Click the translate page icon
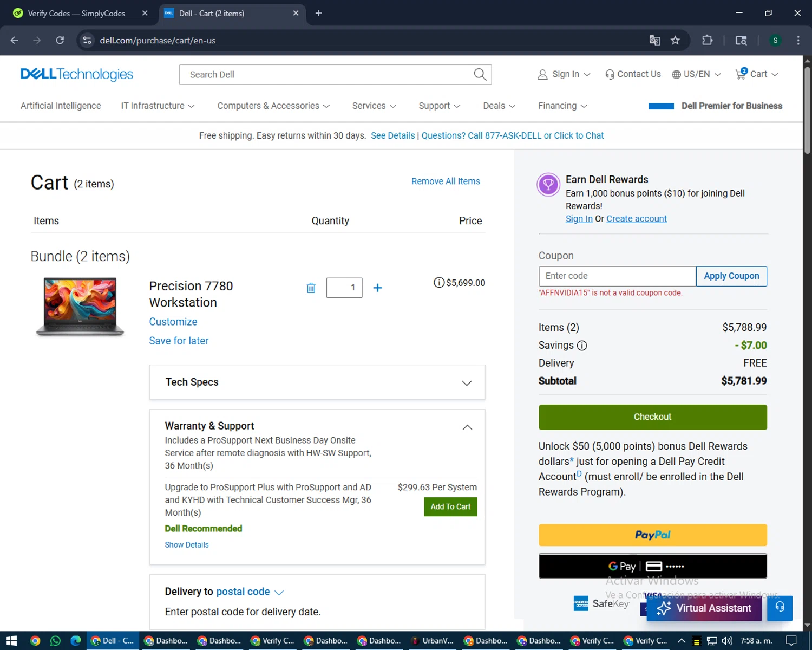The image size is (812, 650). (654, 40)
